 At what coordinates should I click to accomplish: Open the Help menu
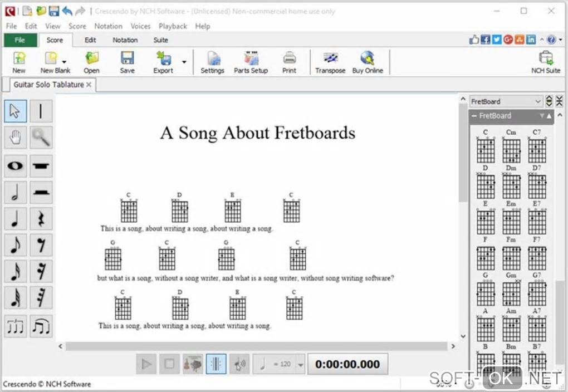pyautogui.click(x=203, y=26)
